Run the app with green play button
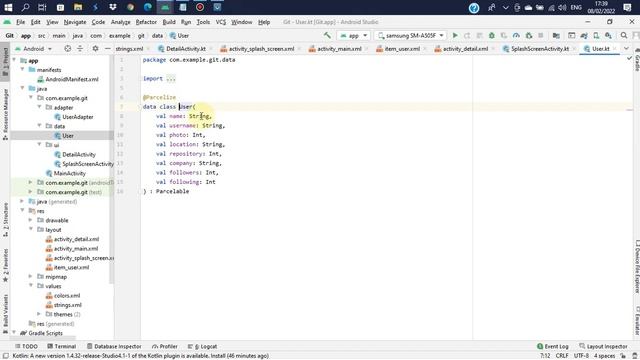The height and width of the screenshot is (360, 640). [x=455, y=36]
